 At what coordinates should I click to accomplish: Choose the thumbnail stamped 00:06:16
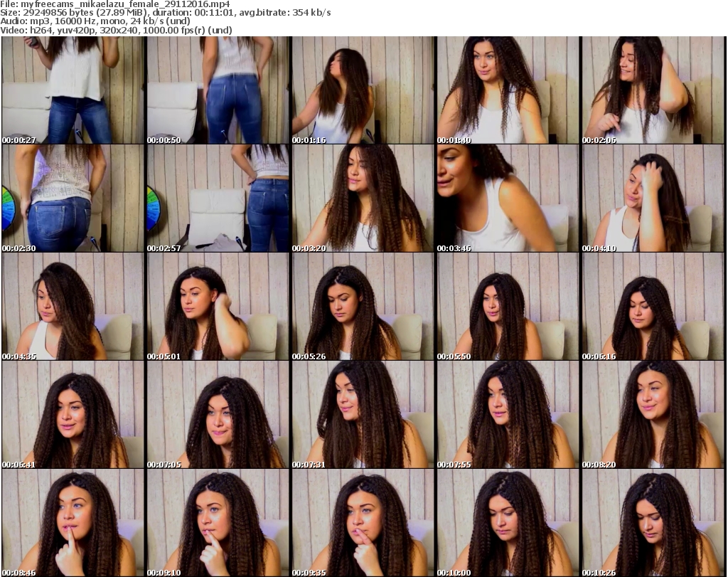click(x=653, y=307)
